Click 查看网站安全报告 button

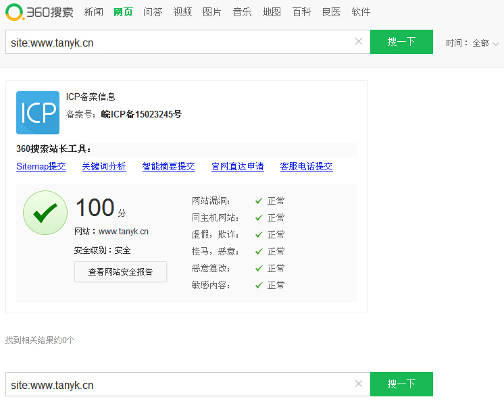(x=120, y=272)
